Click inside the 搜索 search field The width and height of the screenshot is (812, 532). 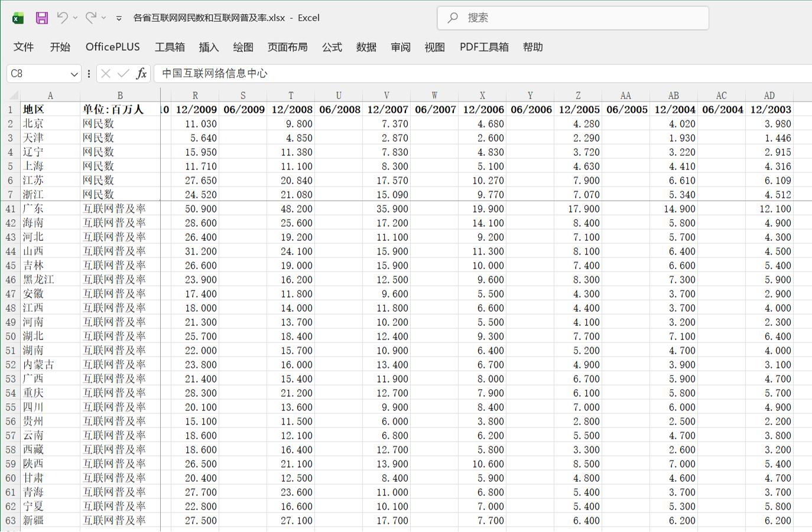pos(573,18)
